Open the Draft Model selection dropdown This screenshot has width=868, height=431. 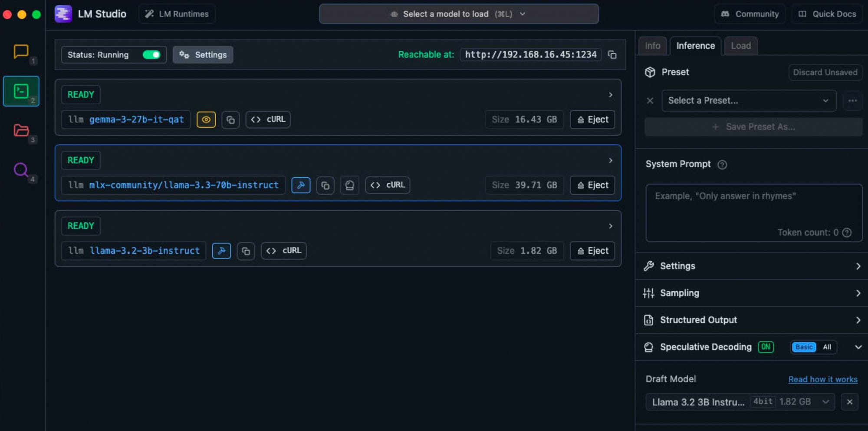coord(740,402)
